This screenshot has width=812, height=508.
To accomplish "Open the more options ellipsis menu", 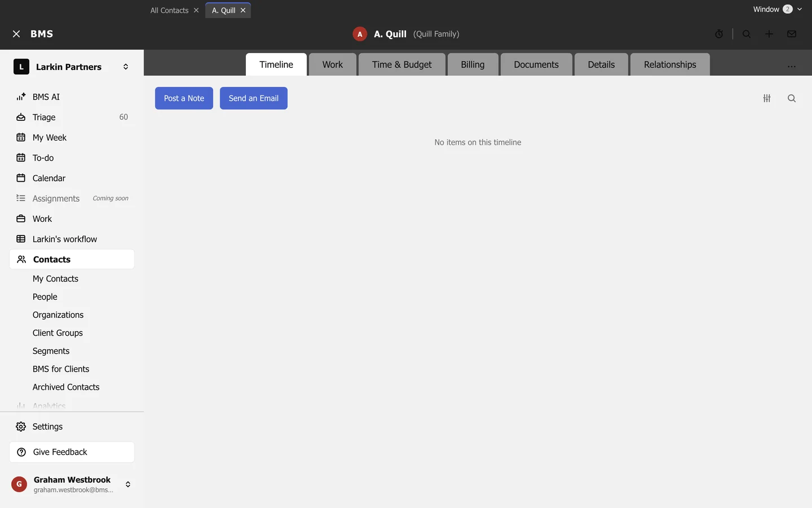I will (x=792, y=67).
